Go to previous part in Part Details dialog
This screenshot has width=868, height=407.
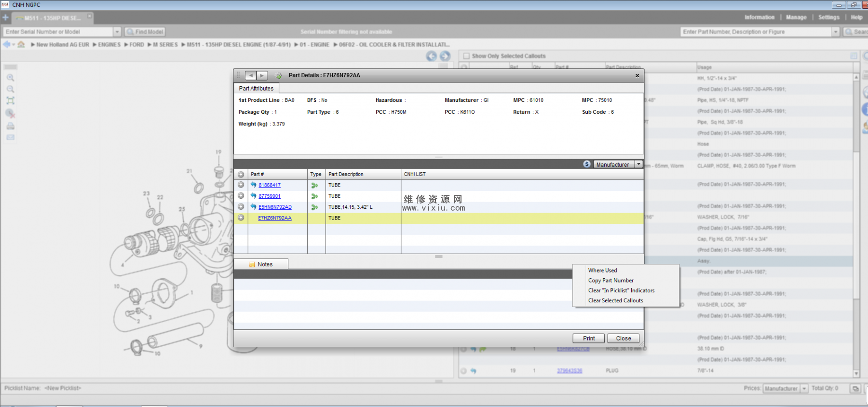(x=251, y=75)
